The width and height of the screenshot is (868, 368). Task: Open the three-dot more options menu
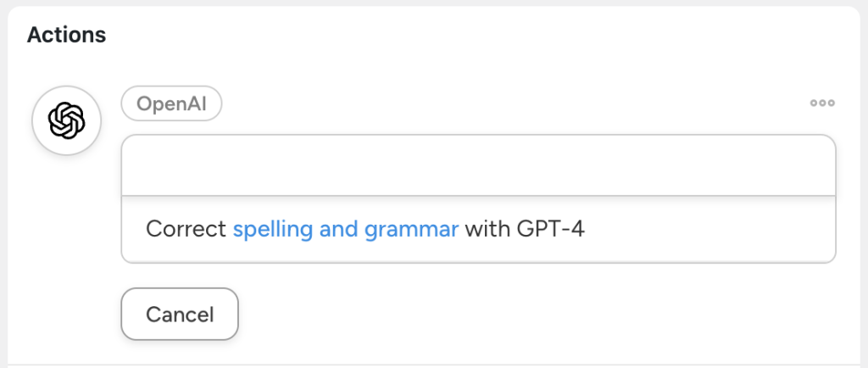click(821, 103)
